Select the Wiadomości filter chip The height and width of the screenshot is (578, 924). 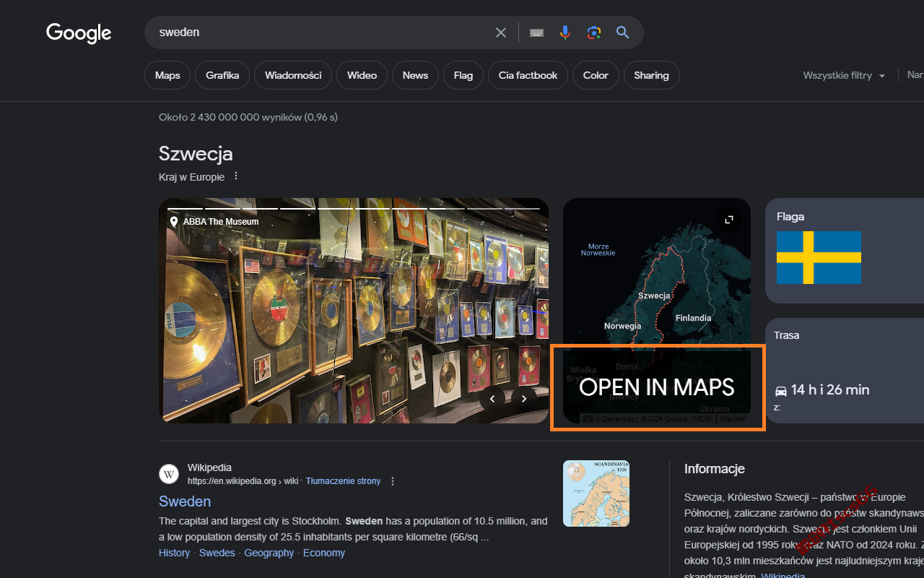tap(293, 75)
